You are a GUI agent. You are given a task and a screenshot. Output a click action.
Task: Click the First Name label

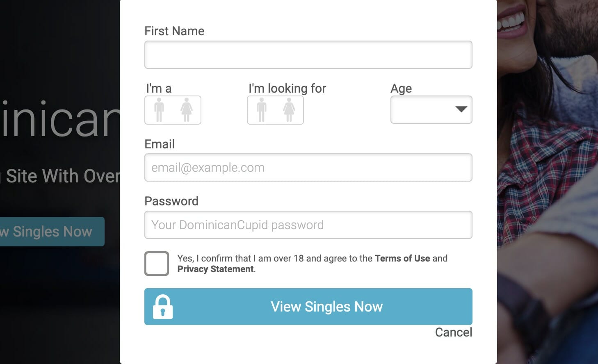coord(174,31)
